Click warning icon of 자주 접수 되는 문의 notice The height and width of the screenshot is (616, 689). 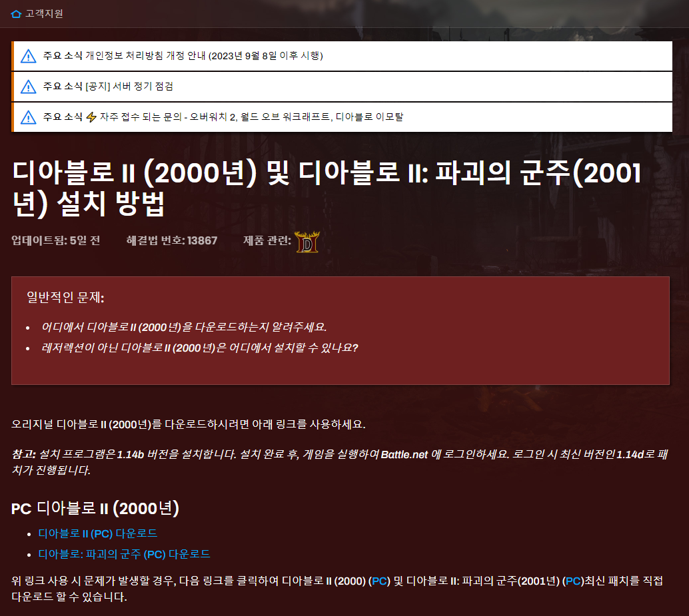click(x=29, y=117)
